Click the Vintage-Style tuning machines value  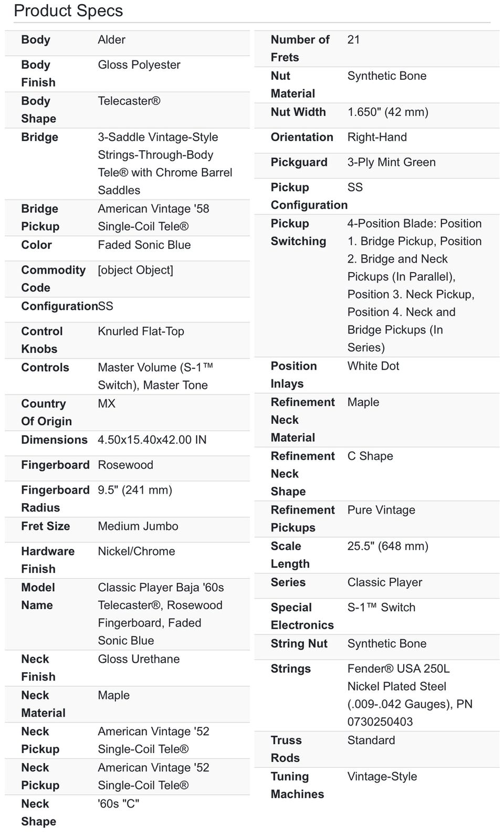click(x=382, y=777)
